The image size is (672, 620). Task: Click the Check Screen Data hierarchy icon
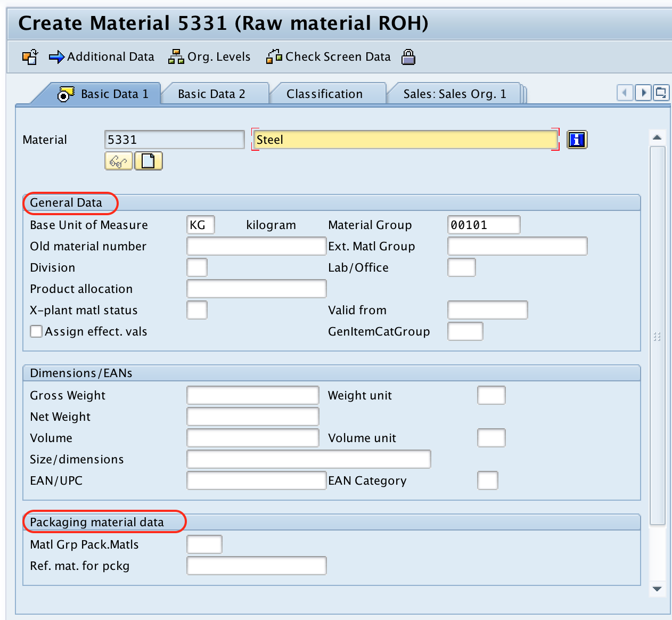(274, 56)
